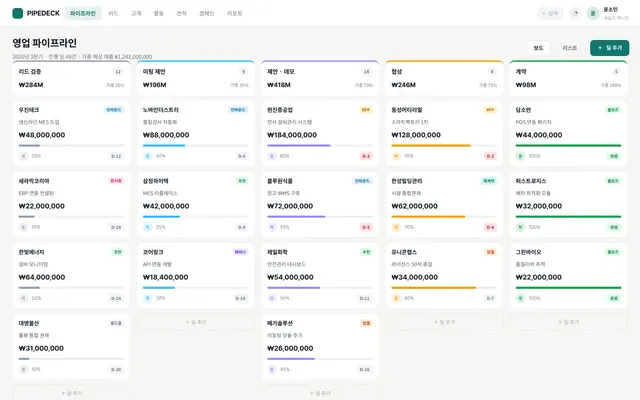Click owner avatar on the ₩88,000,000 card
640x400 pixels.
click(148, 156)
